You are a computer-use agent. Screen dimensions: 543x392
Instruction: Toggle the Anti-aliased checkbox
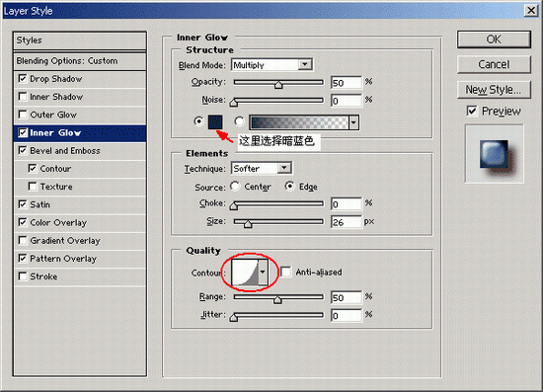(285, 272)
